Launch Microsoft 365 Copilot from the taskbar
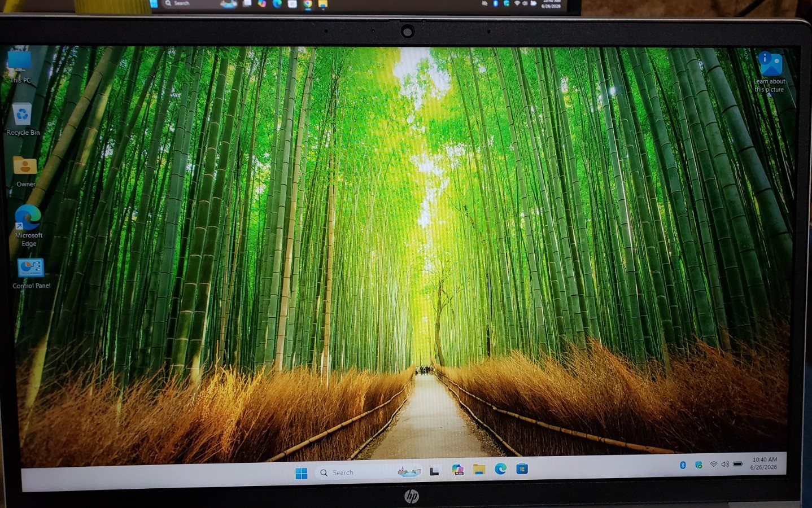The image size is (812, 508). click(457, 470)
